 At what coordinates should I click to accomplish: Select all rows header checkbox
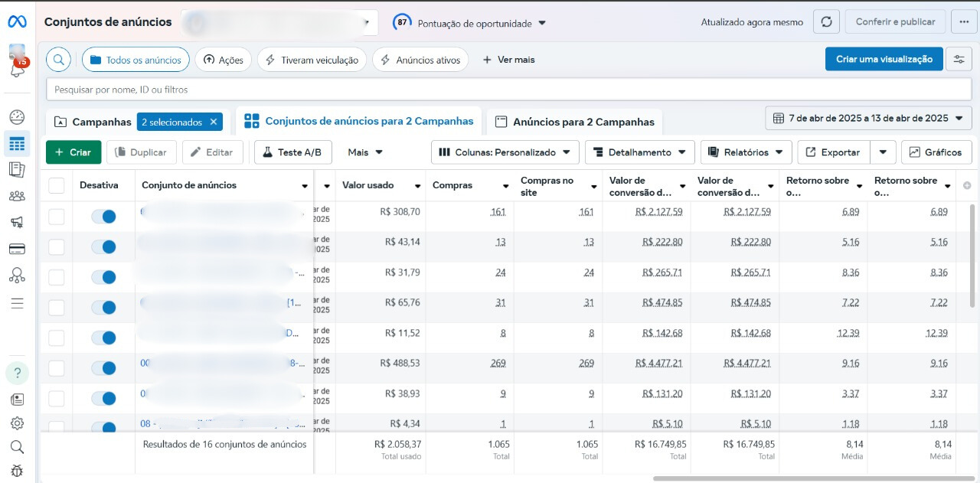tap(57, 185)
